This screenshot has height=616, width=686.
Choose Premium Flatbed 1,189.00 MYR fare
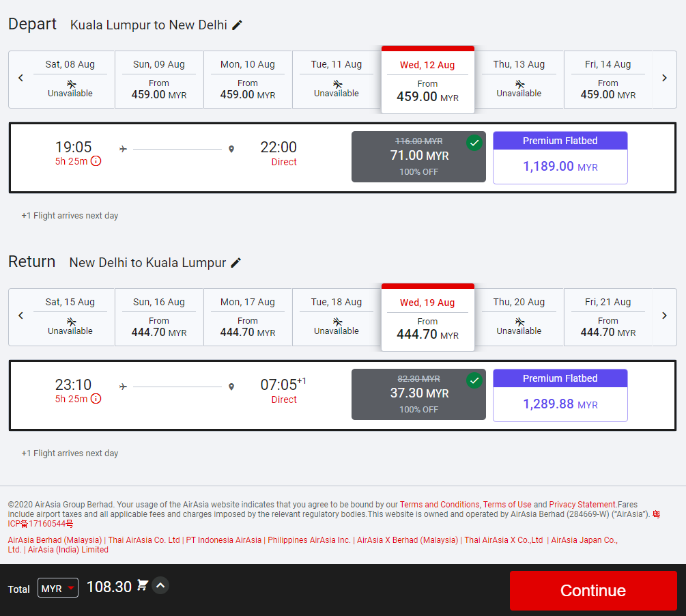560,158
